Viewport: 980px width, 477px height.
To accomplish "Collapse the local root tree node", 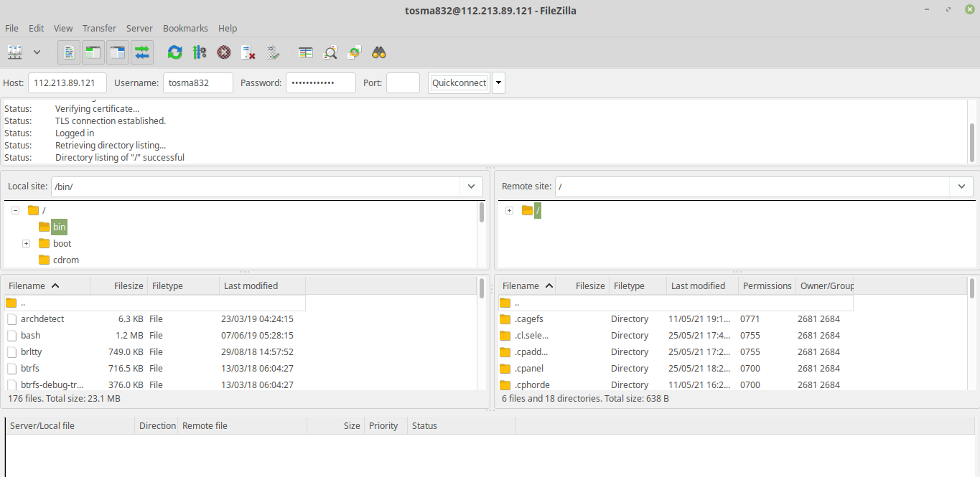I will click(15, 210).
